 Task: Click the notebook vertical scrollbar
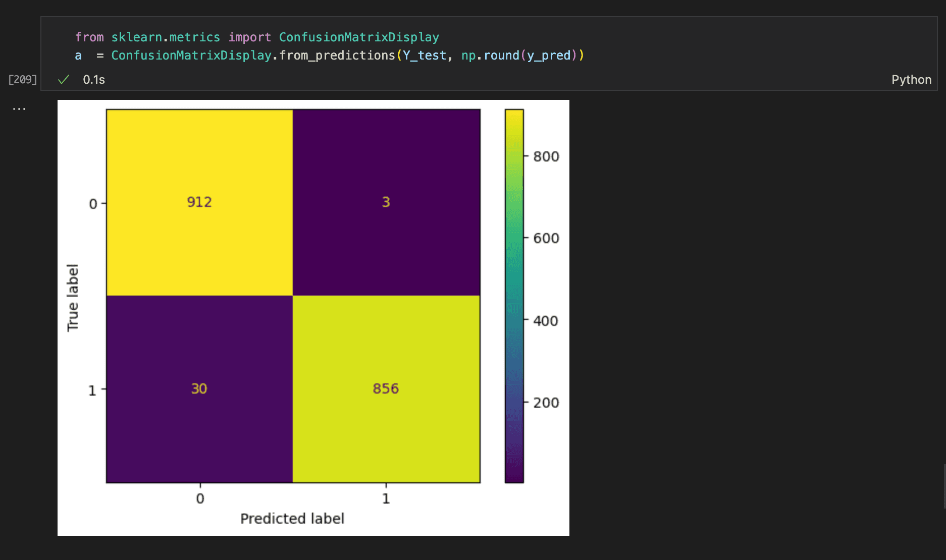[x=944, y=487]
